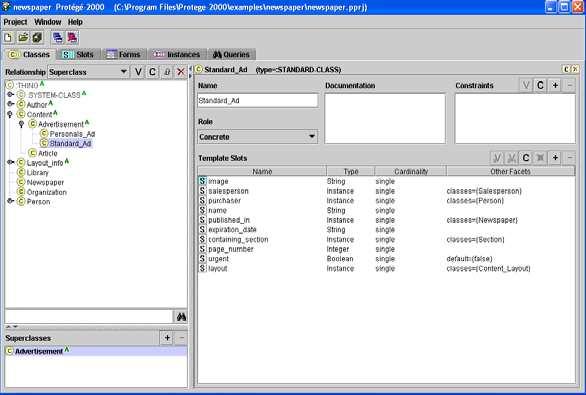Screen dimensions: 586x395
Task: Collapse the Advertisement tree node
Action: click(x=22, y=124)
